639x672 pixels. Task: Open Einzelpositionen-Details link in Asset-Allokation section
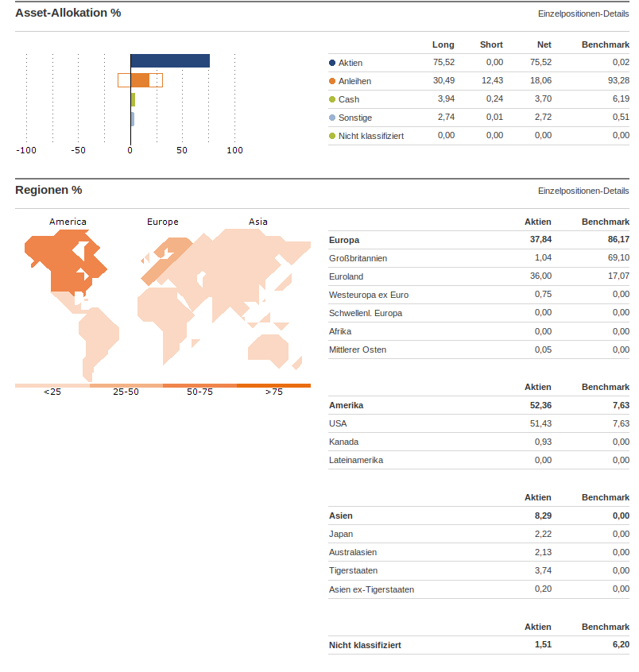[583, 14]
